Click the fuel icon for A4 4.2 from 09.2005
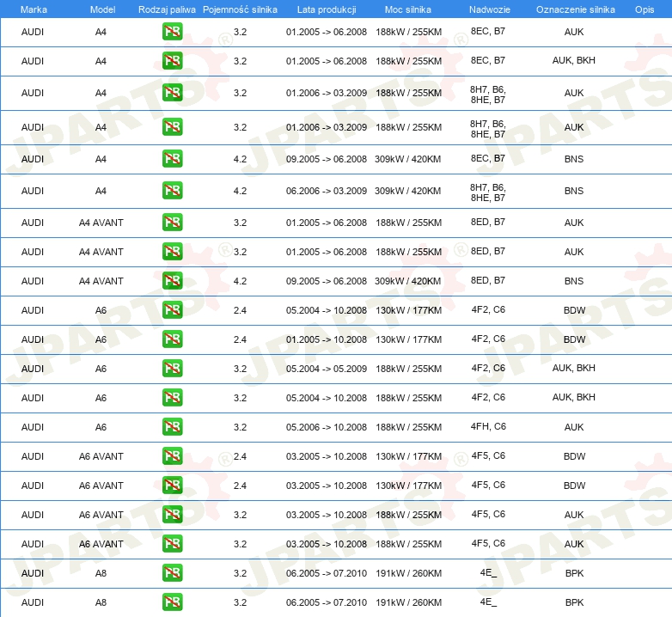Viewport: 672px width, 617px height. pyautogui.click(x=172, y=159)
